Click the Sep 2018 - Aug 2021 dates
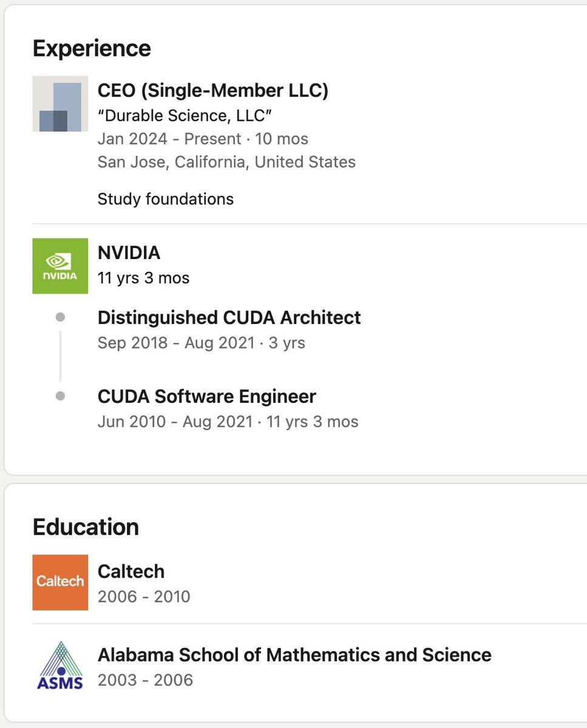 tap(176, 343)
